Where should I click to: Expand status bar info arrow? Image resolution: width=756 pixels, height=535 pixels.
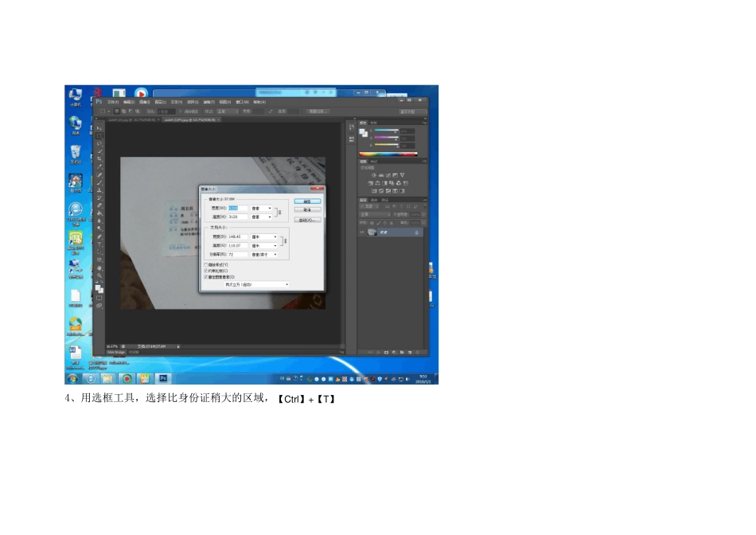[x=178, y=346]
